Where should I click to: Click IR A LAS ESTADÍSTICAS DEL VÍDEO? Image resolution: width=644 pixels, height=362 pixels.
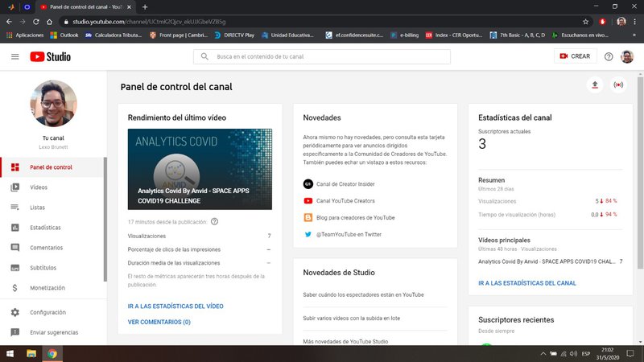click(175, 306)
